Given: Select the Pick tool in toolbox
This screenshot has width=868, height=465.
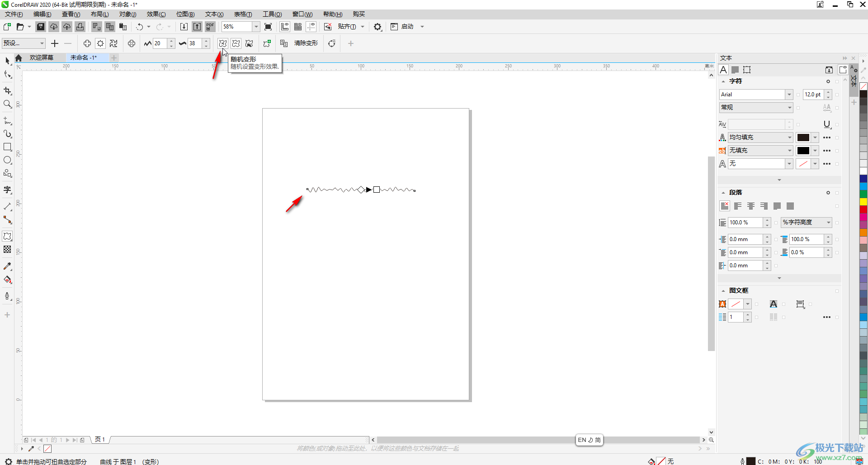Looking at the screenshot, I should pos(7,60).
